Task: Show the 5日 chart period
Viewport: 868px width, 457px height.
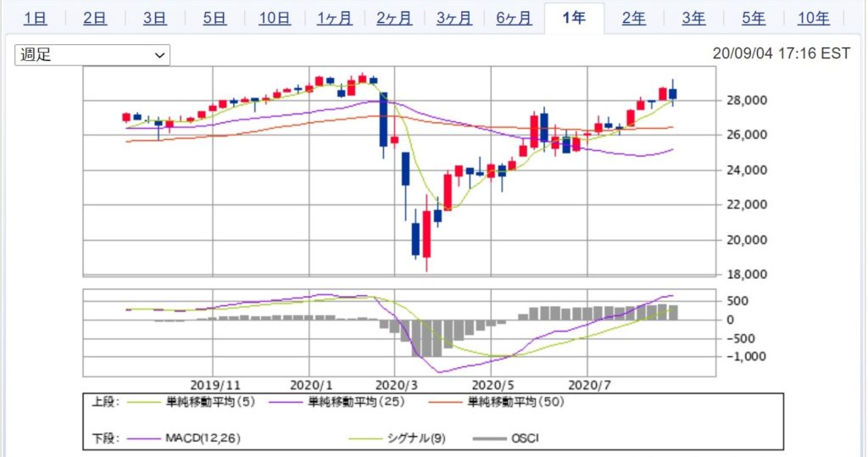Action: click(x=214, y=19)
